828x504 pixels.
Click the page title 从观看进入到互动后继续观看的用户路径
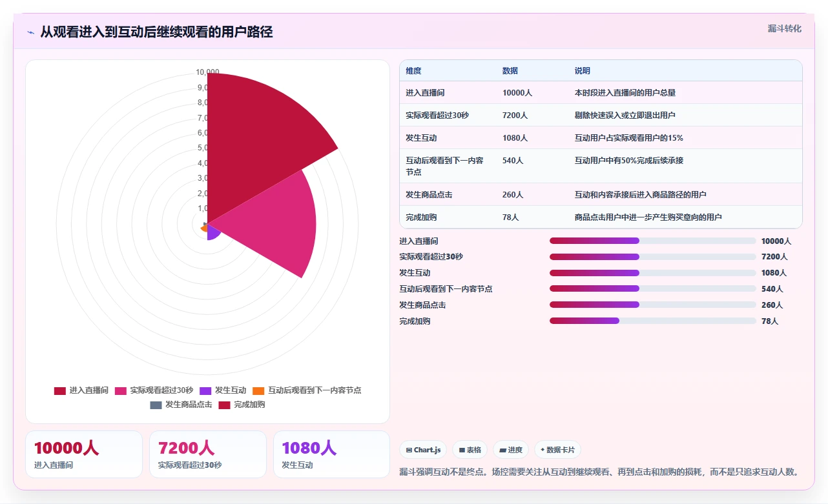tap(156, 32)
